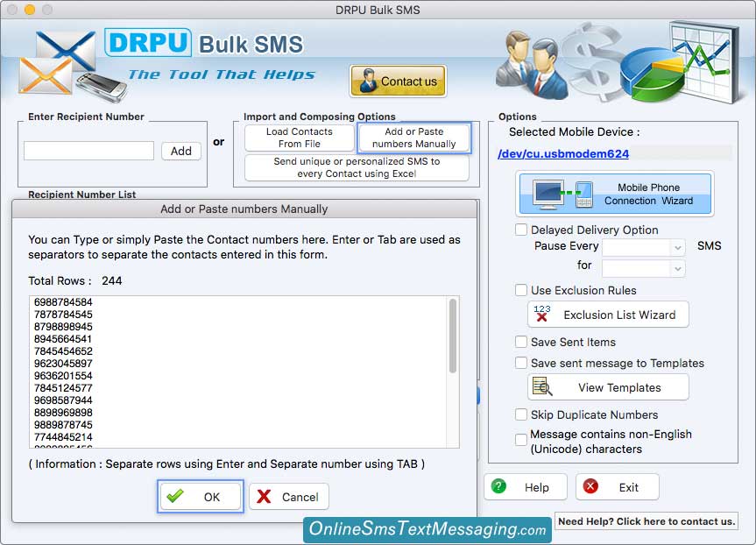Click the 123 red X exclusion icon
Viewport: 756px width, 545px height.
[542, 314]
